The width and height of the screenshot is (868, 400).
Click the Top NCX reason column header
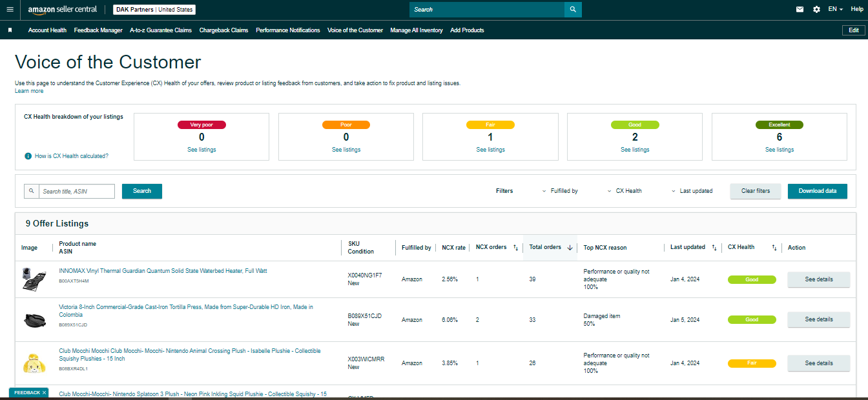[x=605, y=248]
